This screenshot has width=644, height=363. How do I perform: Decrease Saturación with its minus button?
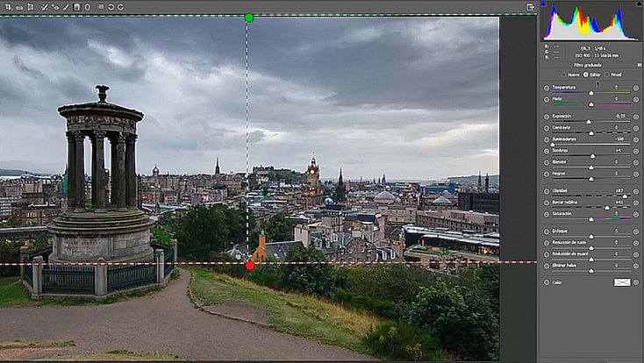tap(547, 214)
